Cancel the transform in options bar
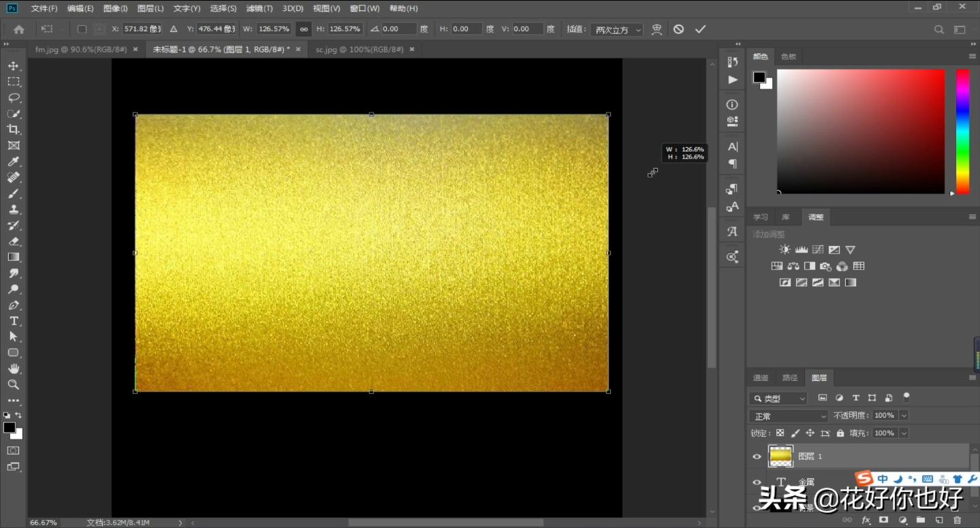Screen dimensions: 980x528 point(678,29)
